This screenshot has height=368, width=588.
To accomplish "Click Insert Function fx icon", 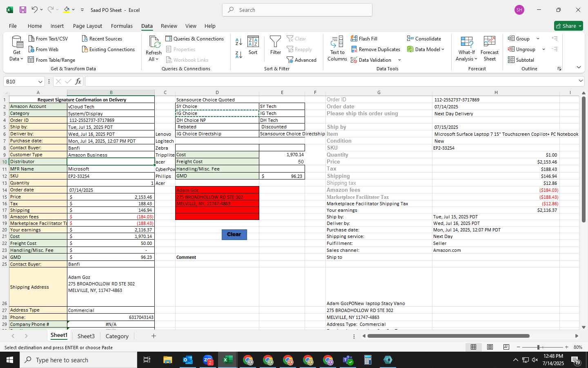I will point(78,81).
